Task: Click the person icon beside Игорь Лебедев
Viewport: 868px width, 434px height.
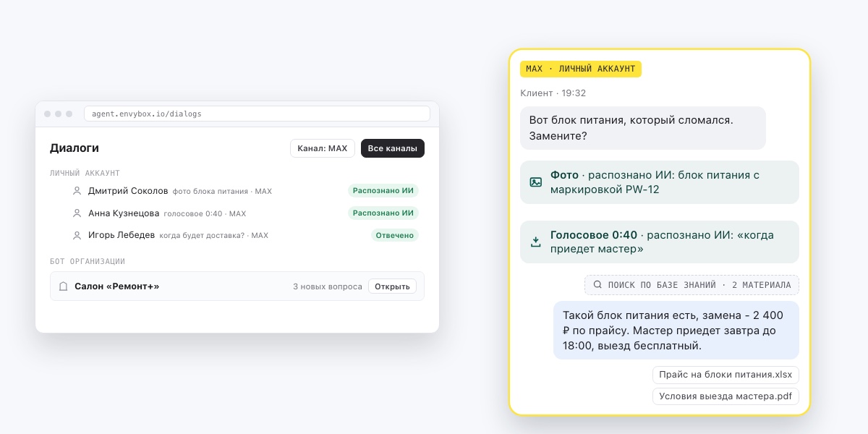Action: (x=77, y=235)
